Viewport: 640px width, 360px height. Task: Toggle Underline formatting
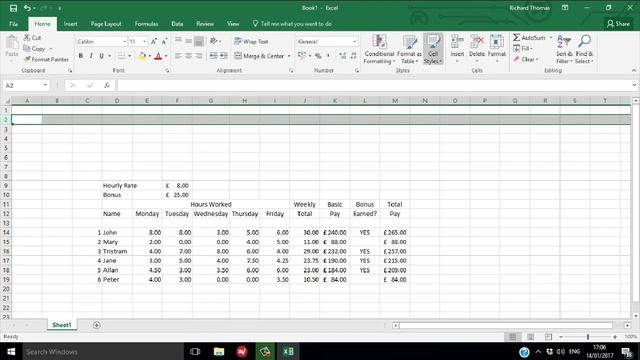(101, 56)
